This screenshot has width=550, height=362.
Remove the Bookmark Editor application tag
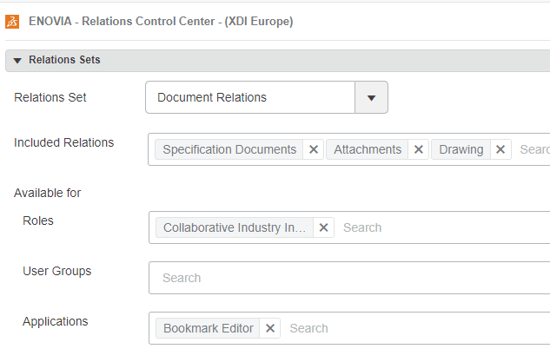[270, 328]
